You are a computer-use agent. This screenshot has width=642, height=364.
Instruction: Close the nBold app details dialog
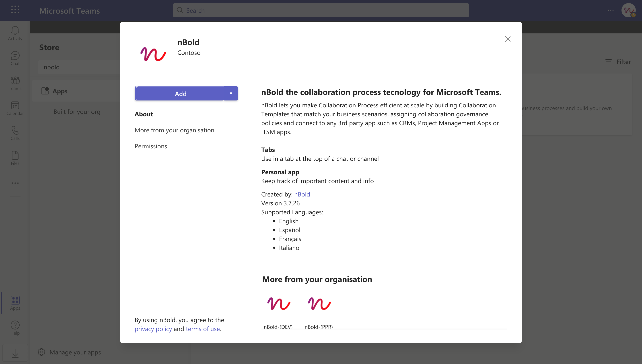(507, 39)
